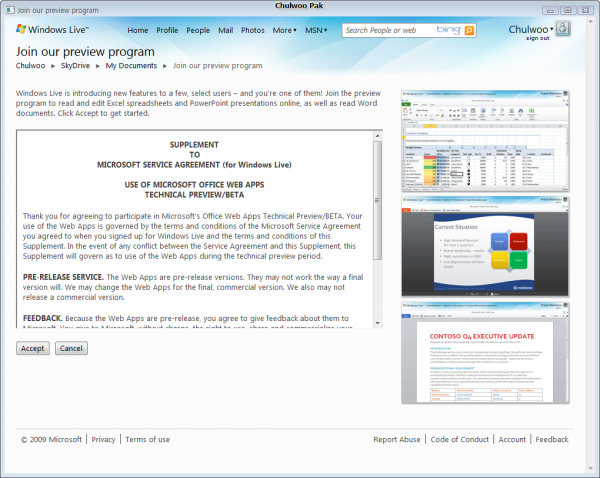Go to Chulwoo breadcrumb link
The height and width of the screenshot is (478, 600).
click(30, 65)
